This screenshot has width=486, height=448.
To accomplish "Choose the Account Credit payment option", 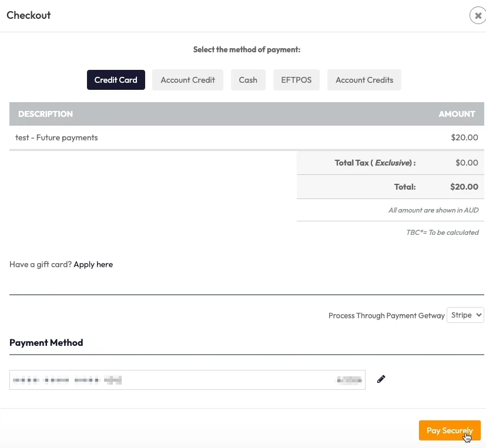I will 187,80.
